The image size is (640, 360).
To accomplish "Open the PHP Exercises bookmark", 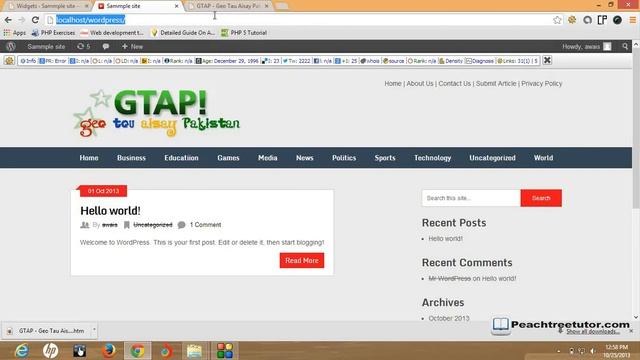I will (53, 33).
